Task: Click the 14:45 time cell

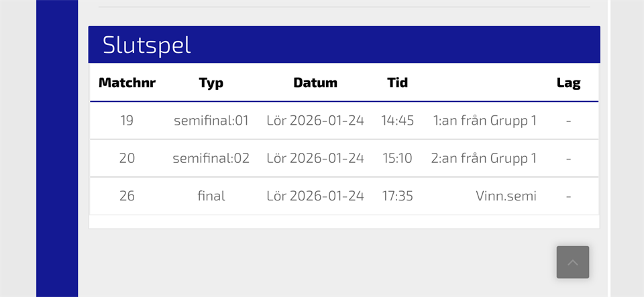Action: pos(397,121)
